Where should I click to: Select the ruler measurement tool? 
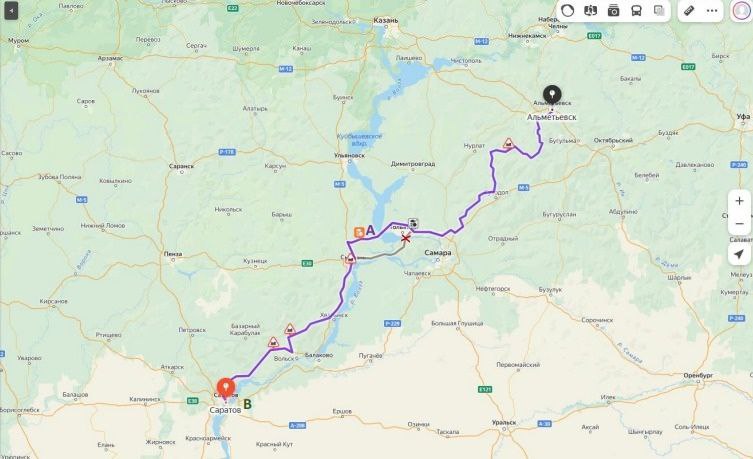[x=689, y=11]
